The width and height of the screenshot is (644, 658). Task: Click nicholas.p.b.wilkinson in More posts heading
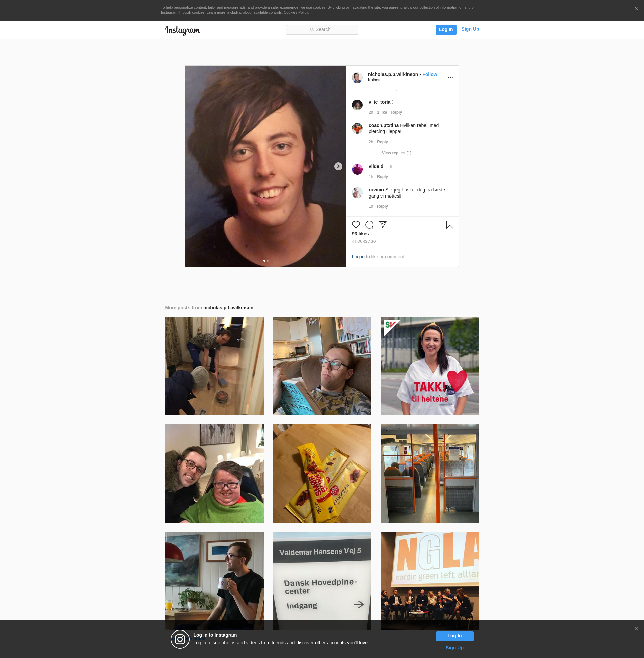coord(228,308)
